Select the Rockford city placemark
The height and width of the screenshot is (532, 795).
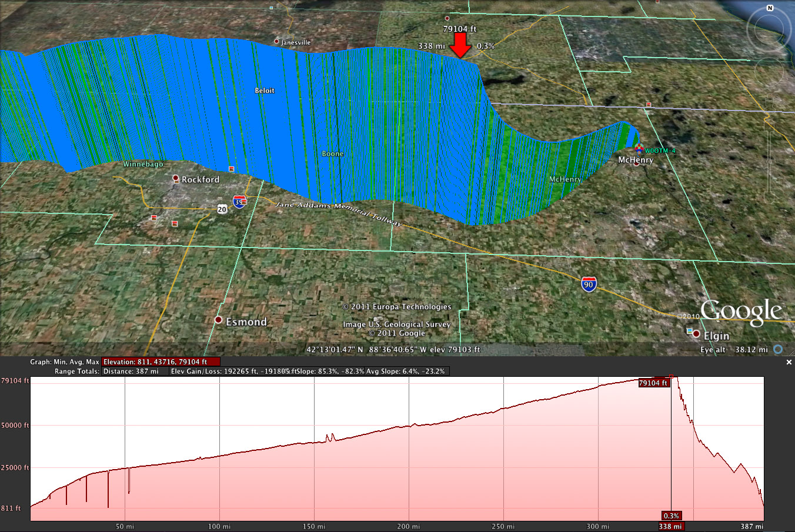click(175, 178)
